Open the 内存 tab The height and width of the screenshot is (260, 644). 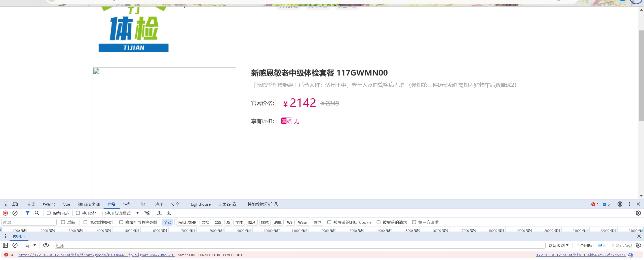pos(143,204)
